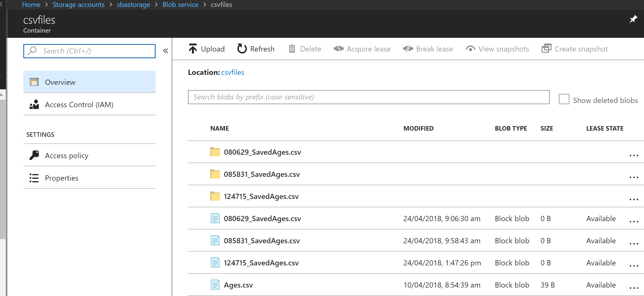Click the Delete trash can icon
Viewport: 644px width, 296px height.
point(292,49)
